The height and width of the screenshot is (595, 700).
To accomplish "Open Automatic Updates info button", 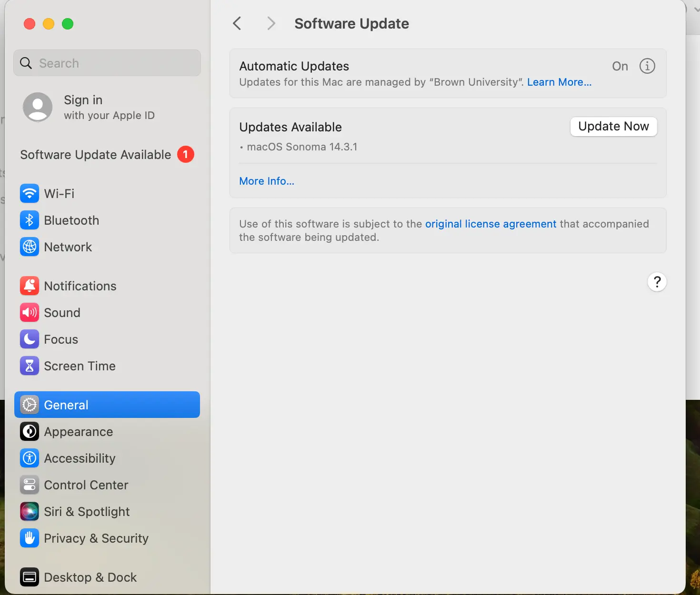I will (647, 66).
